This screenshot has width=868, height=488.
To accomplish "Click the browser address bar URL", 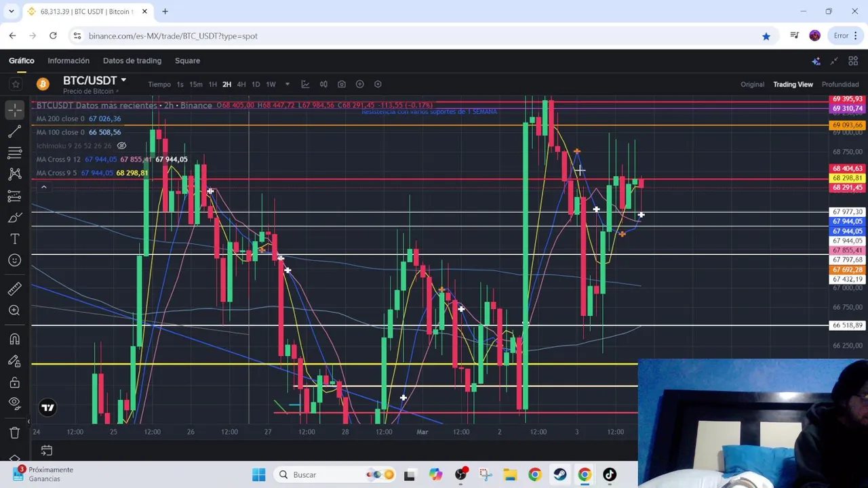I will (173, 36).
